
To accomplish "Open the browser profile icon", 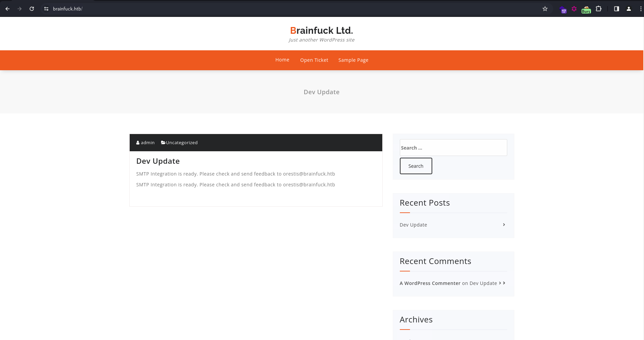I will (629, 9).
